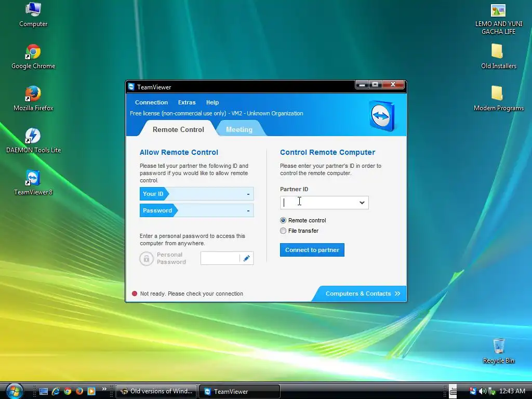Select the DAEMON Tools Lite shortcut
This screenshot has height=399, width=532.
point(33,141)
